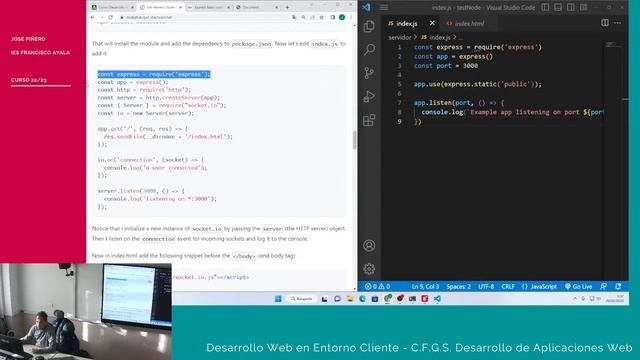Go forward in Chrome
Viewport: 640px width, 360px height.
click(102, 18)
